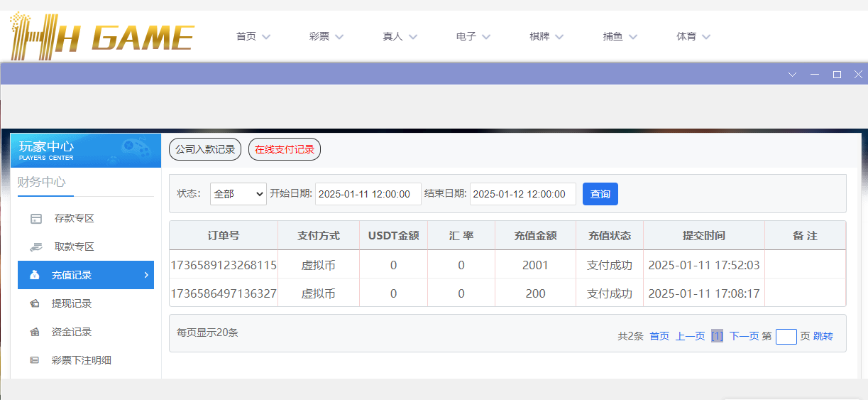
Task: Click the 提现记录 sidebar icon
Action: [x=35, y=303]
